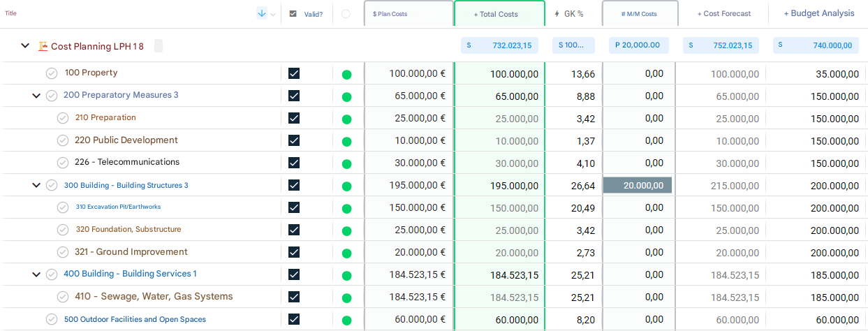Click the lightning icon next to GK %
Image resolution: width=868 pixels, height=331 pixels.
(557, 14)
